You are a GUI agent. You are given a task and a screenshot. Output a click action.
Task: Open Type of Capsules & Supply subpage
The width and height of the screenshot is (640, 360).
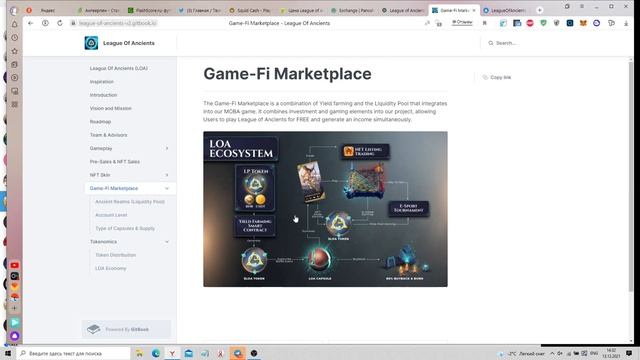click(x=125, y=229)
